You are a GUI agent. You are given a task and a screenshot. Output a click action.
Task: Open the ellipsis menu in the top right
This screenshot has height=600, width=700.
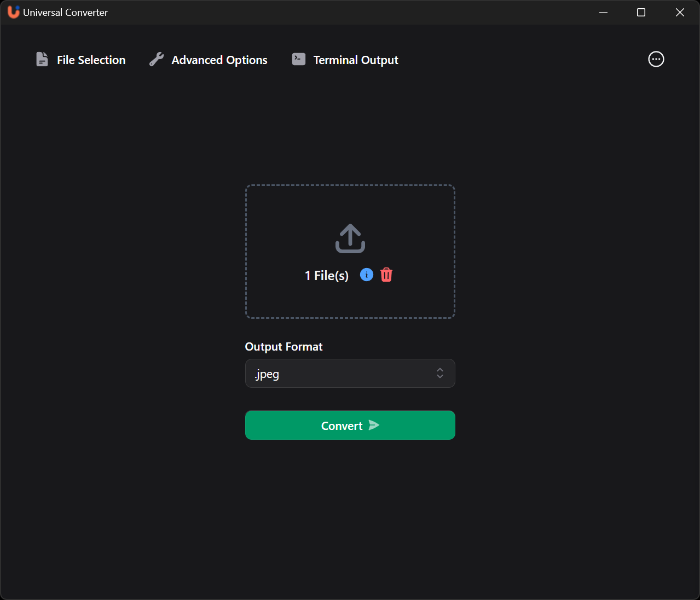coord(656,59)
